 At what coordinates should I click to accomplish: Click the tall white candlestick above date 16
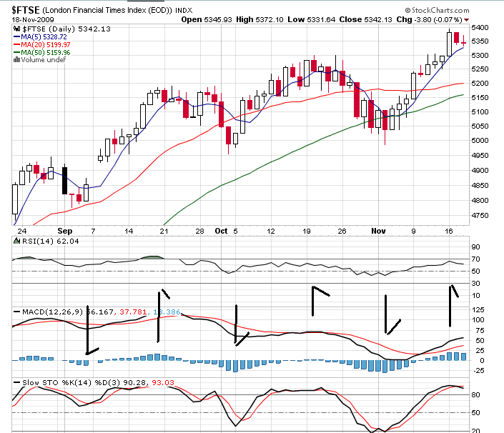click(x=450, y=44)
